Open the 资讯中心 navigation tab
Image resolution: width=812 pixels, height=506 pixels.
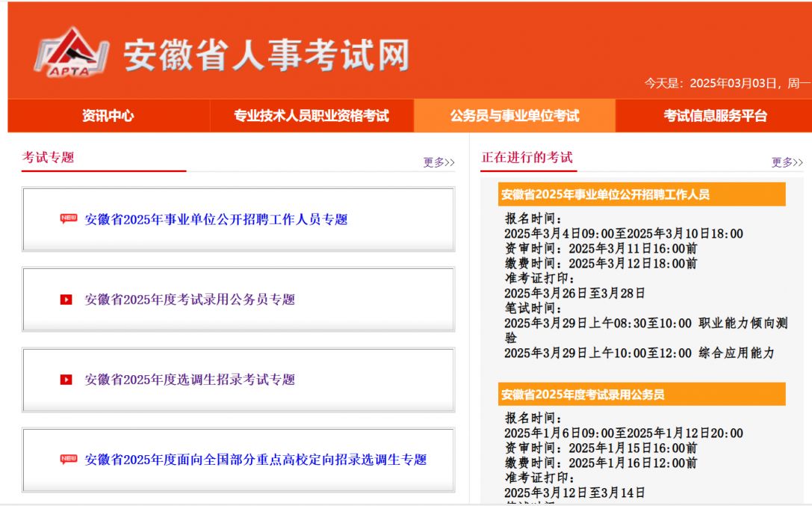point(108,116)
